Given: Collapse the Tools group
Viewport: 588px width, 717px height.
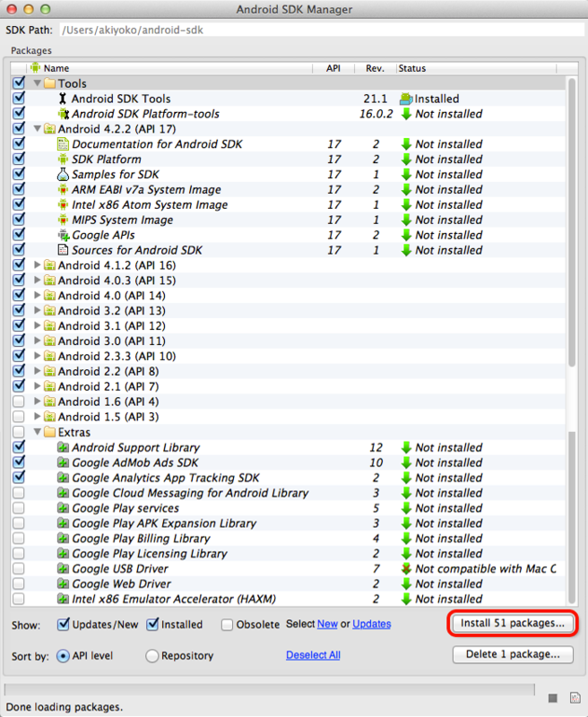Looking at the screenshot, I should pos(37,83).
